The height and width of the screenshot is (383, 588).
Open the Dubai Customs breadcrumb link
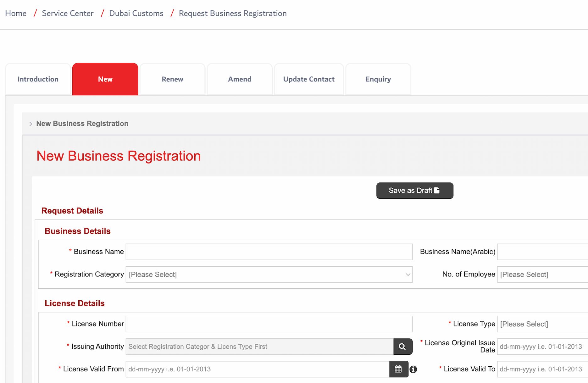point(136,13)
